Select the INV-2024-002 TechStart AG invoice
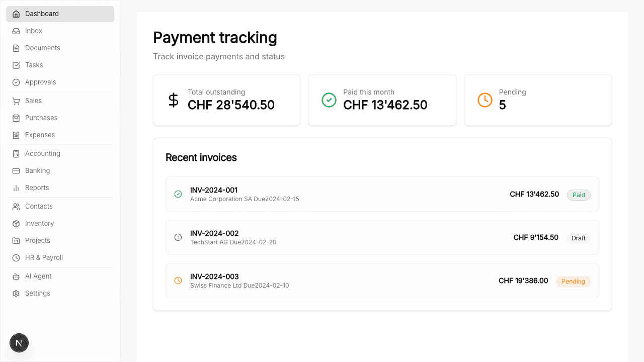Viewport: 644px width, 362px height. pyautogui.click(x=352, y=237)
